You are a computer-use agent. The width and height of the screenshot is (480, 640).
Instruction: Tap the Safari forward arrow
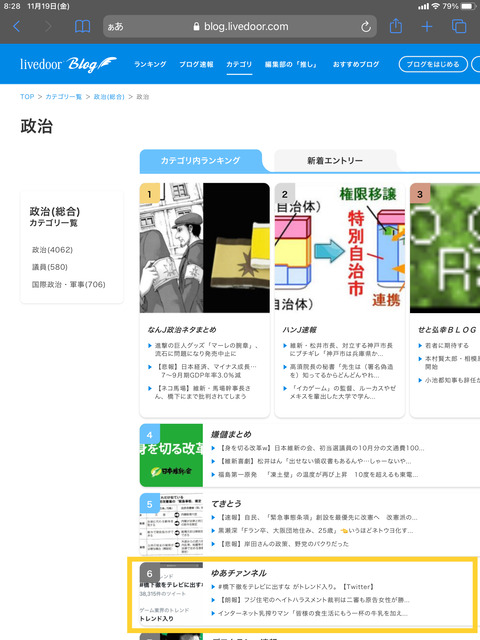point(48,27)
